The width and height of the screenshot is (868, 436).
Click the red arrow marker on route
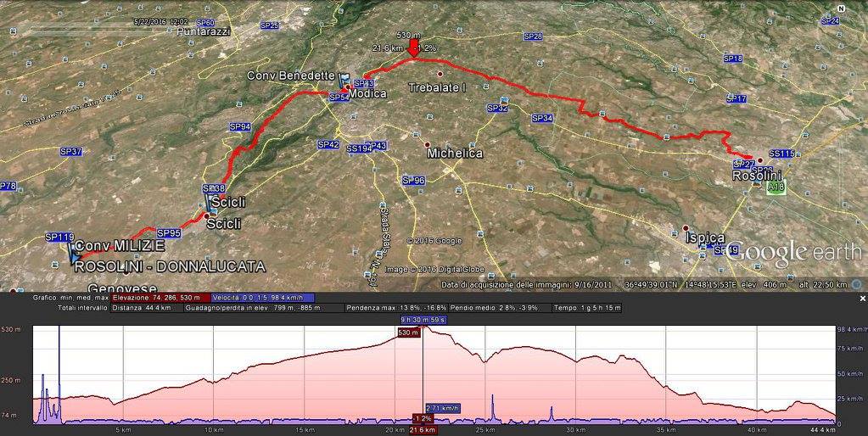point(413,48)
